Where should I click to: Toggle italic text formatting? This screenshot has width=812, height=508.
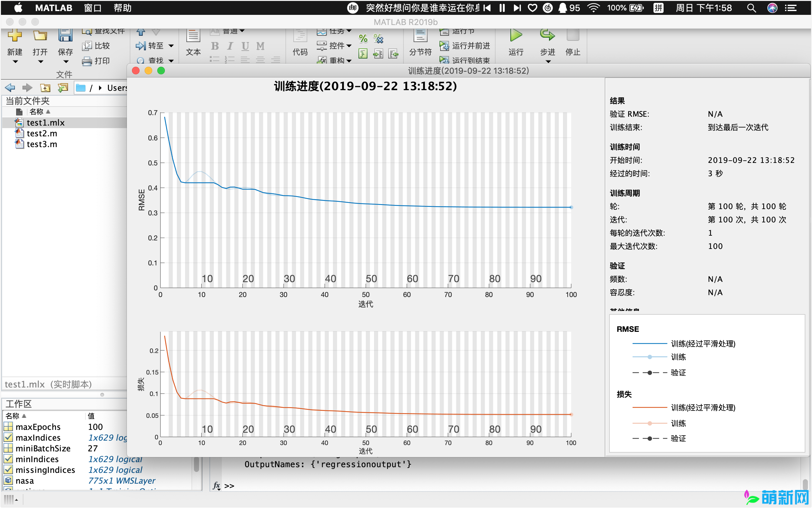[230, 46]
